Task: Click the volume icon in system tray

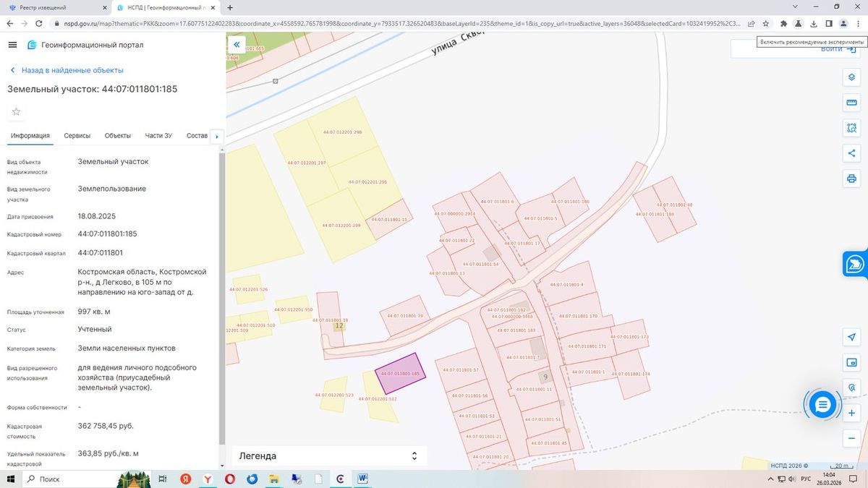Action: 792,479
